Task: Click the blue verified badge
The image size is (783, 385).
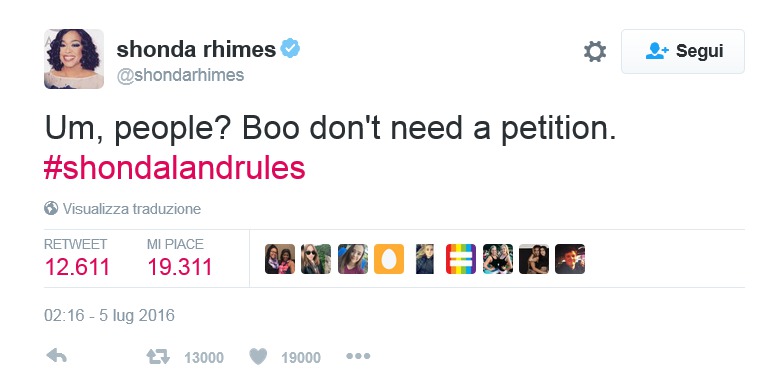Action: [290, 49]
